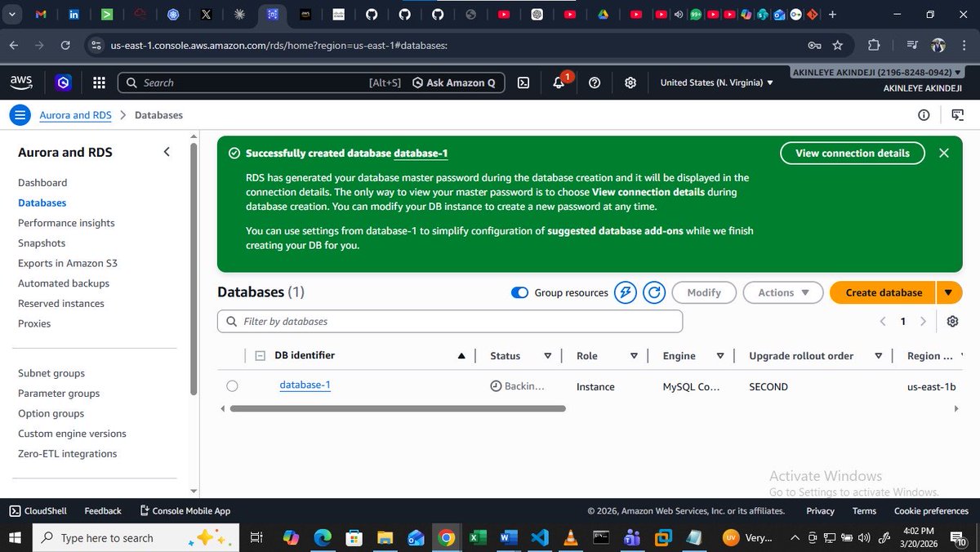Sort by Role column
The width and height of the screenshot is (980, 552).
coord(634,356)
